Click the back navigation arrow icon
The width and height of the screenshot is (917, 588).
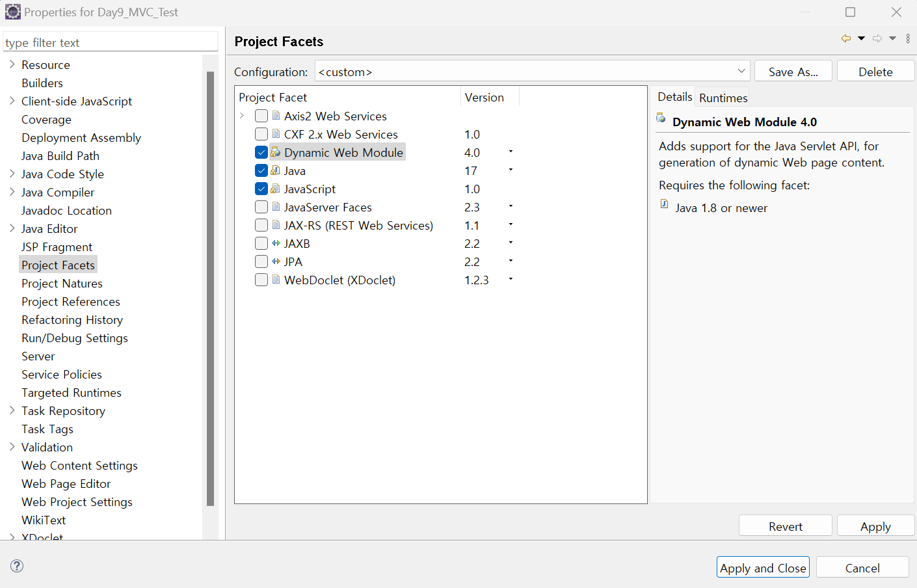coord(845,39)
